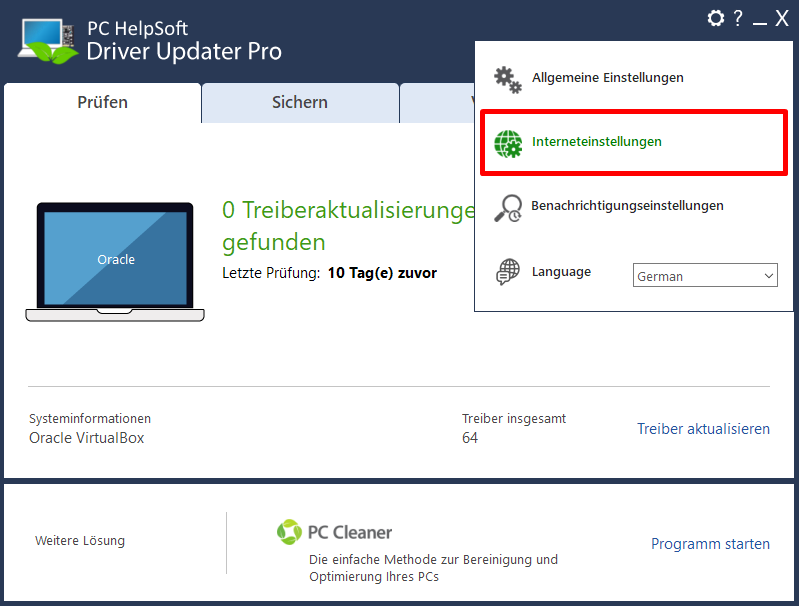This screenshot has height=606, width=799.
Task: Click the globe speech-bubble Language icon
Action: pos(508,272)
